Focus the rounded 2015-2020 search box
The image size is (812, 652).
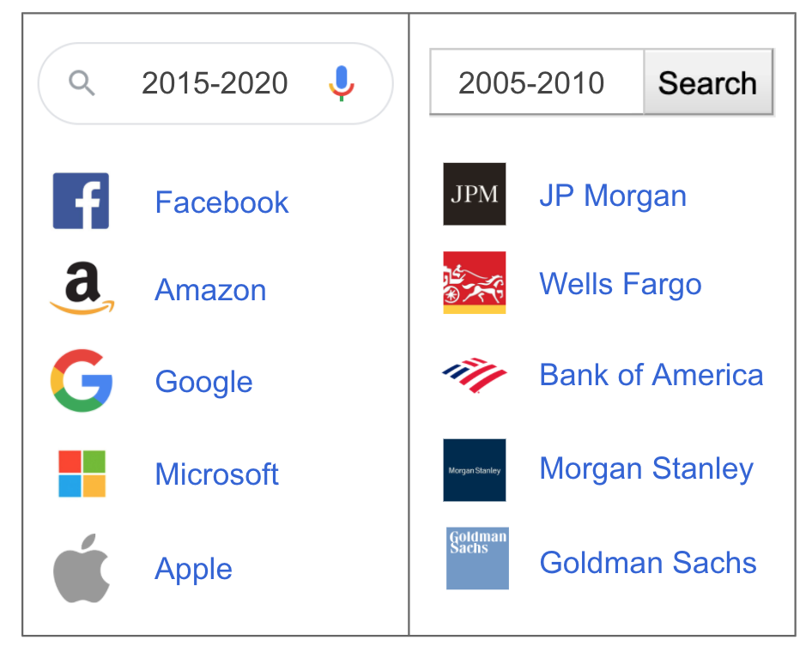[x=215, y=83]
